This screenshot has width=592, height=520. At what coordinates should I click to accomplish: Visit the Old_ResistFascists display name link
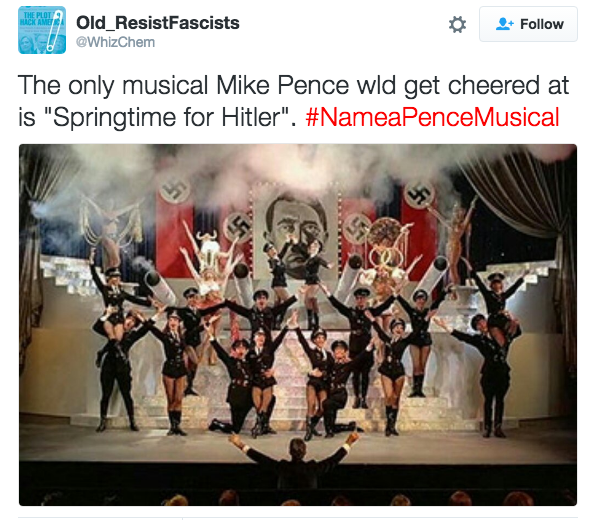(x=157, y=23)
